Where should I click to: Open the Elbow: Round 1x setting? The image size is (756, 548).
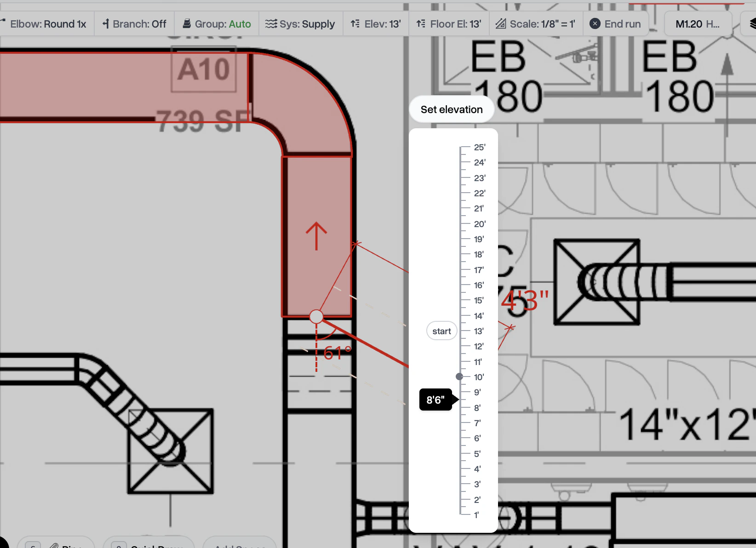44,24
